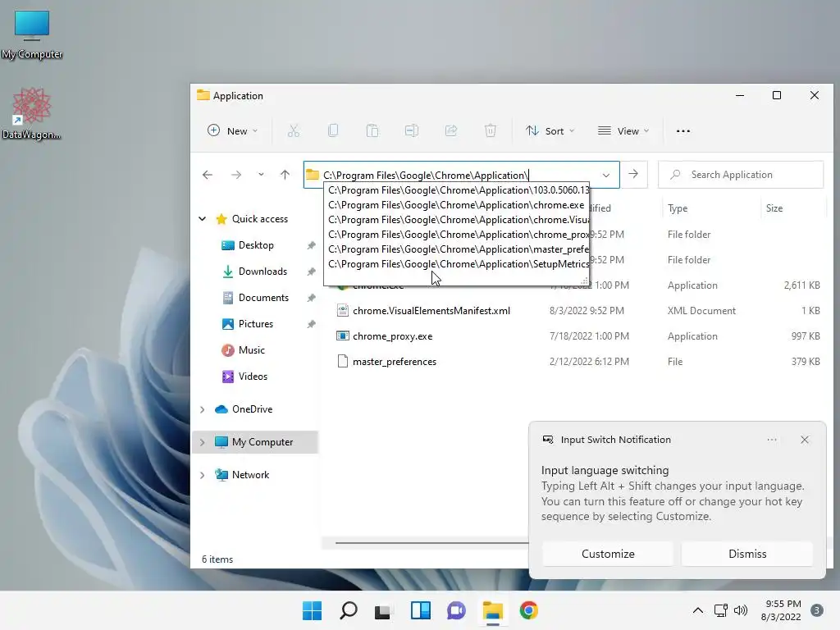Click the Delete trash icon
Image resolution: width=840 pixels, height=630 pixels.
coord(491,130)
